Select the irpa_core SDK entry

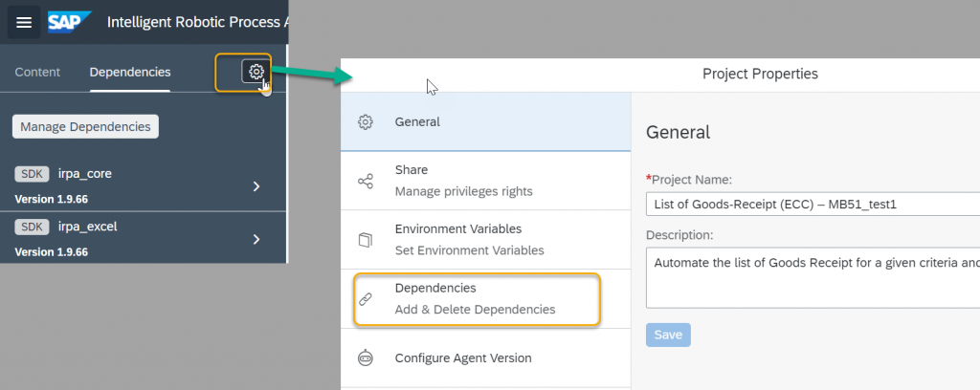coord(144,186)
